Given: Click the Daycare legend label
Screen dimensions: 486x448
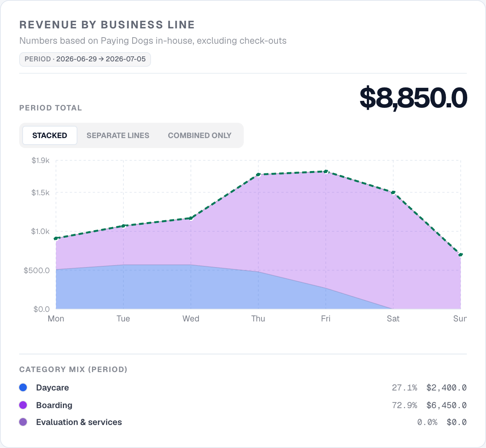Looking at the screenshot, I should coord(53,387).
